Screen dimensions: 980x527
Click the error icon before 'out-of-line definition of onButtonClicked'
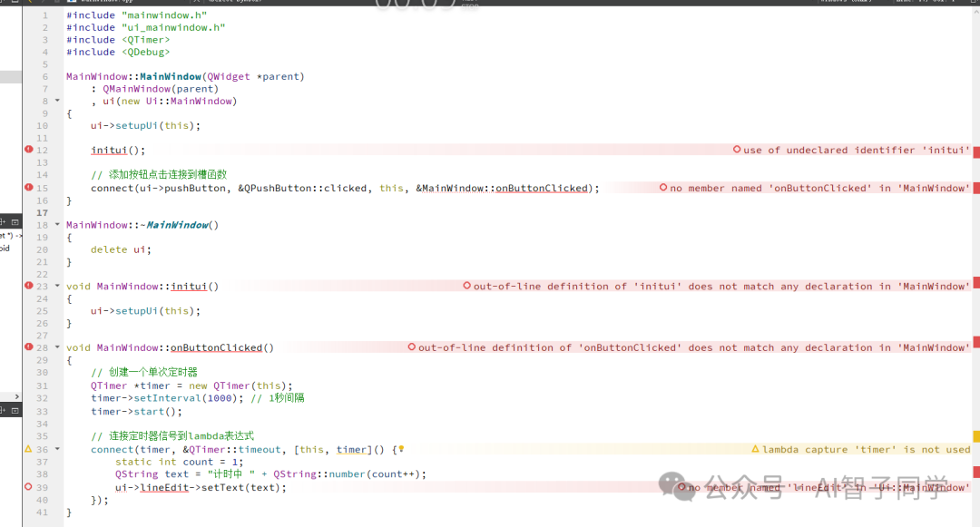coord(412,346)
